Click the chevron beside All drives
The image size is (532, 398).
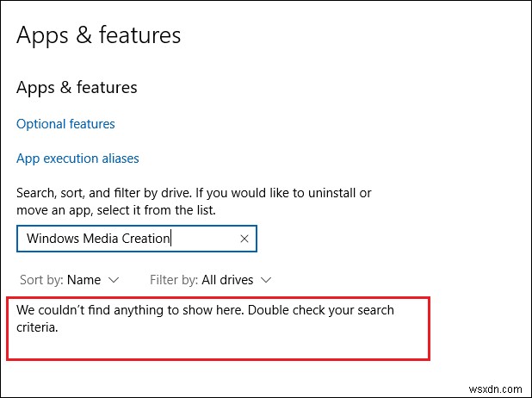tap(265, 280)
